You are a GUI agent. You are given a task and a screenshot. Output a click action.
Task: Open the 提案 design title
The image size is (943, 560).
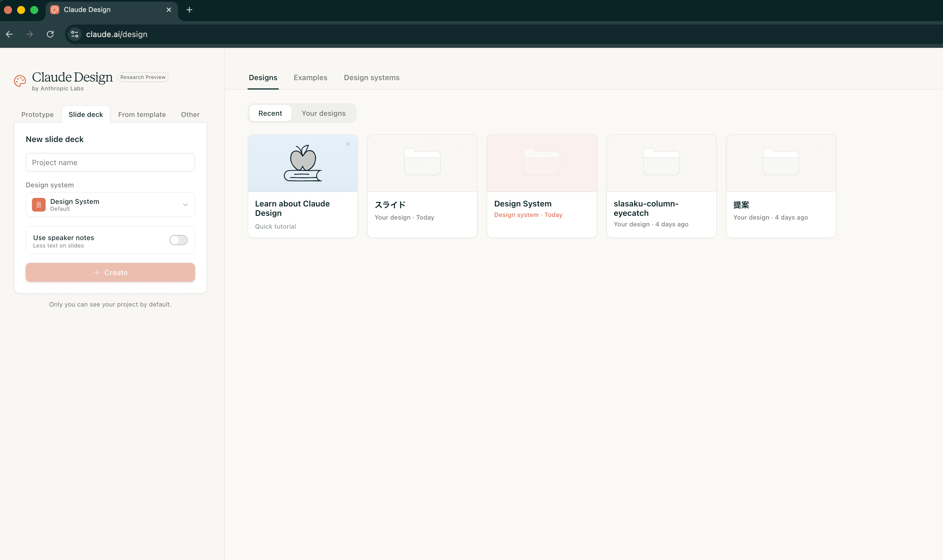click(741, 204)
